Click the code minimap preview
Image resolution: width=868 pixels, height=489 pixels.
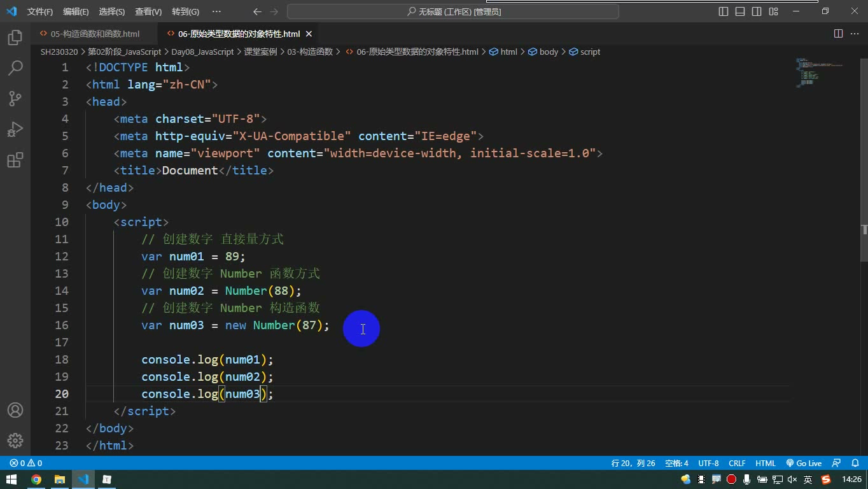[819, 73]
